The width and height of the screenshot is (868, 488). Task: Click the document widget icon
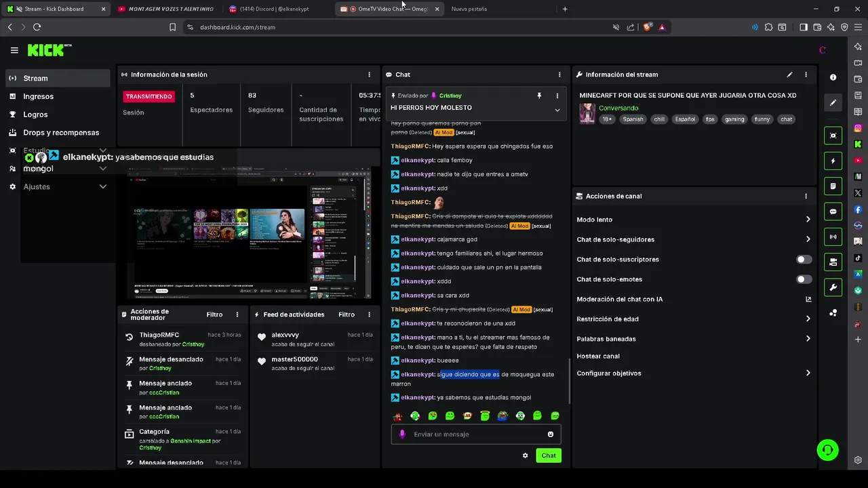pos(833,186)
